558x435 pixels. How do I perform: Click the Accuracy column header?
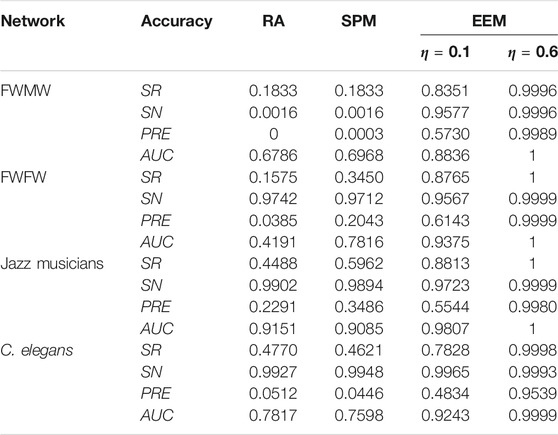[x=177, y=21]
